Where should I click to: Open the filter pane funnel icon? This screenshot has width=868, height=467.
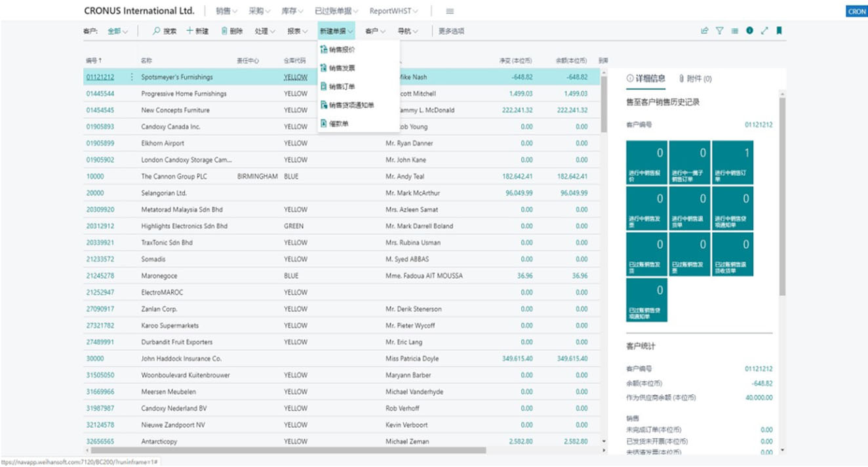pyautogui.click(x=720, y=31)
